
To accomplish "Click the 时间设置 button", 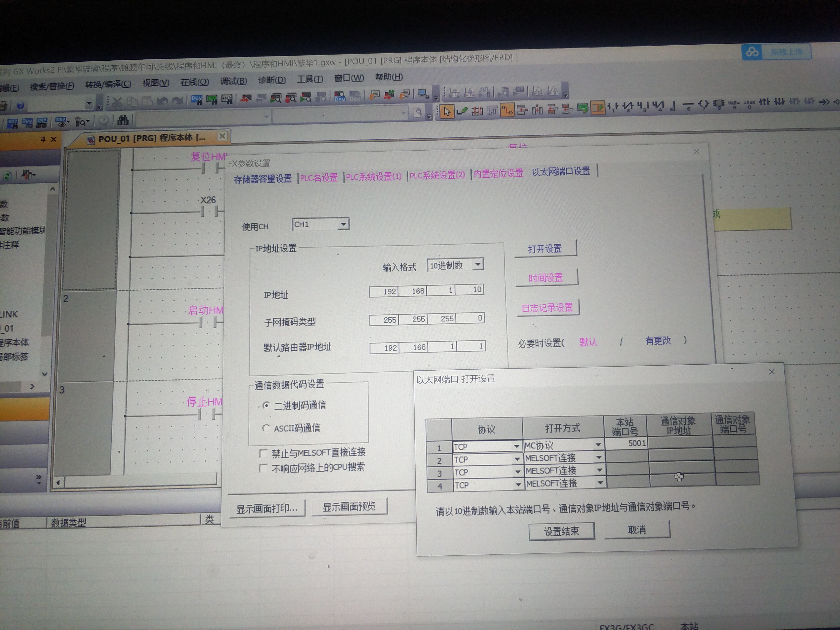I will [546, 278].
